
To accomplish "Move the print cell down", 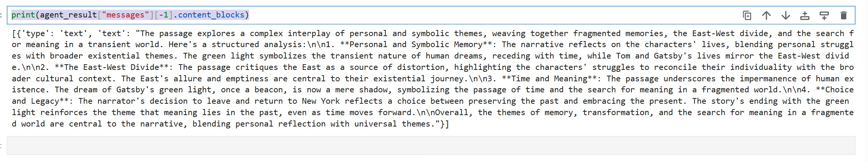I will 786,15.
